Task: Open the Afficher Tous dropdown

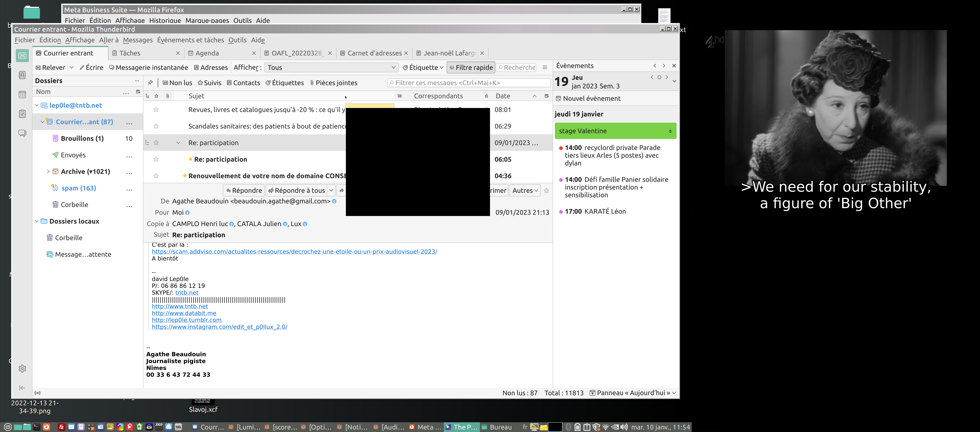Action: pos(331,67)
